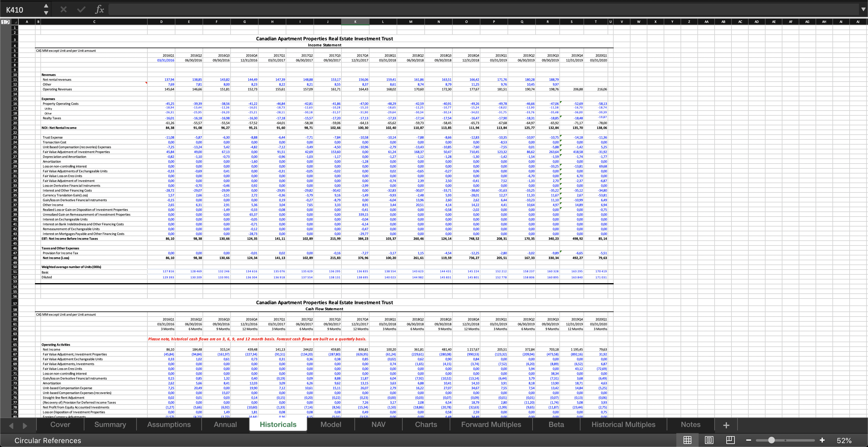Click inside the formula bar input
The height and width of the screenshot is (447, 868).
click(483, 9)
